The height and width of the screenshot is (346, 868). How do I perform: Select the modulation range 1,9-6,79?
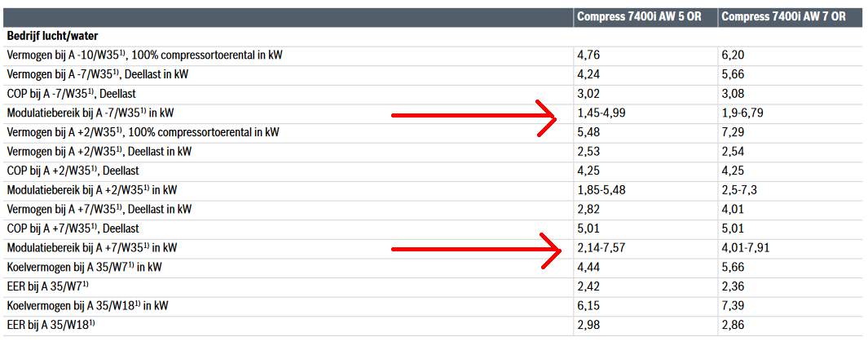(x=743, y=113)
